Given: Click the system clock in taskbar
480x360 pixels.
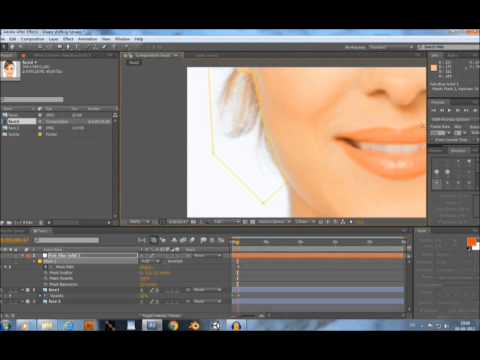Looking at the screenshot, I should (465, 325).
